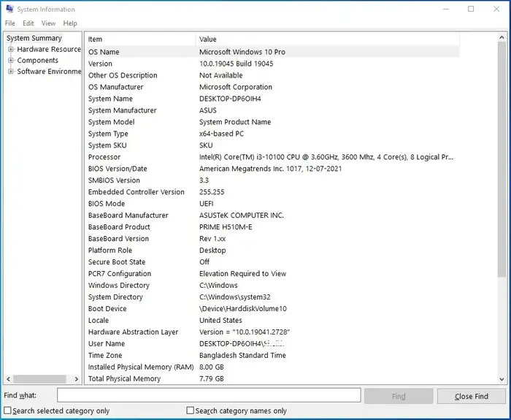Viewport: 511px width, 420px height.
Task: Click the System Information title bar icon
Action: click(9, 9)
